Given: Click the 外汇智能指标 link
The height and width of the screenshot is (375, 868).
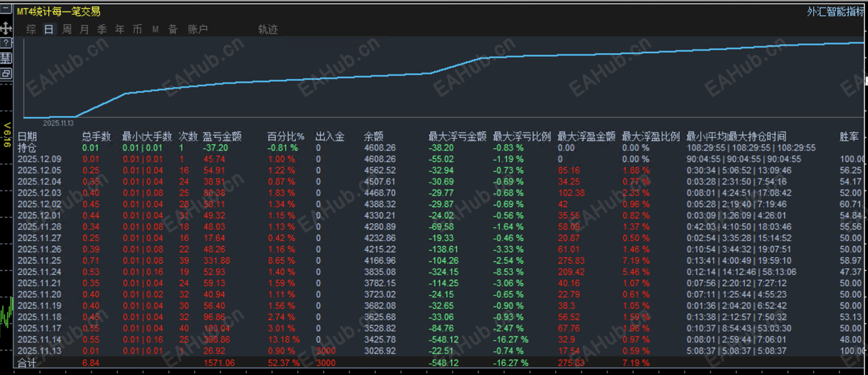Looking at the screenshot, I should [835, 11].
